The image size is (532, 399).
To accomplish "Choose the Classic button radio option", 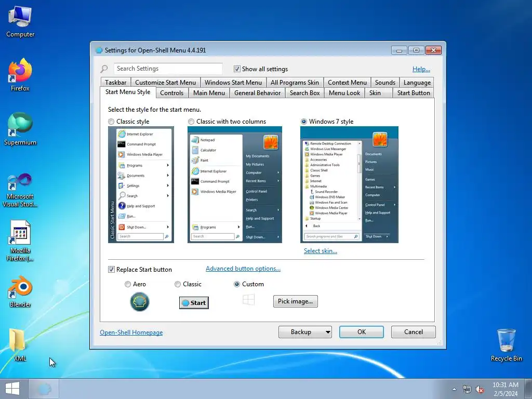I will pos(178,284).
